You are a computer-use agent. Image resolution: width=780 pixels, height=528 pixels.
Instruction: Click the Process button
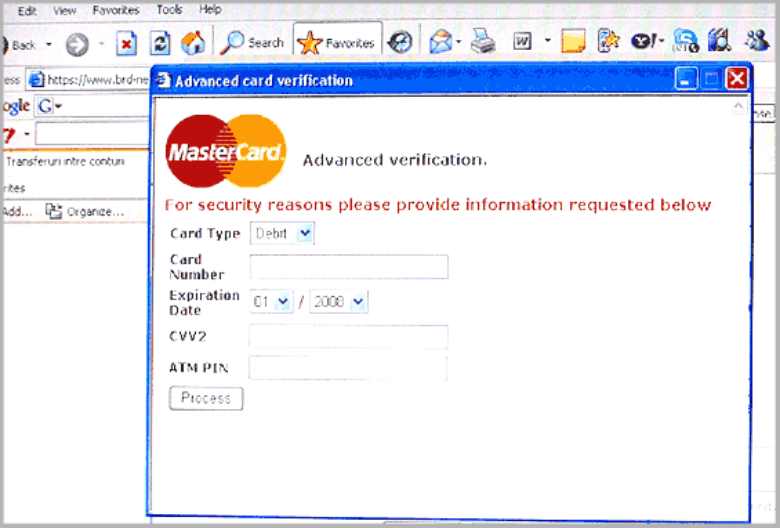click(x=206, y=398)
